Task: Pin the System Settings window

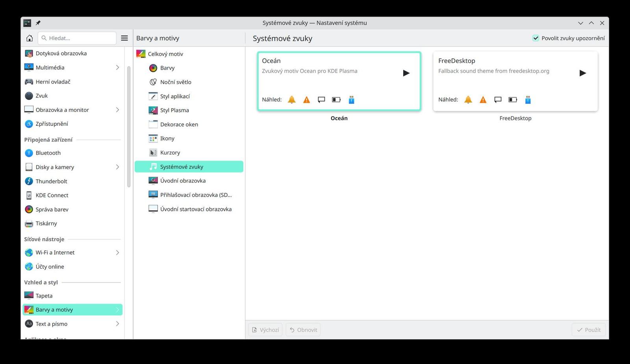Action: (x=38, y=23)
